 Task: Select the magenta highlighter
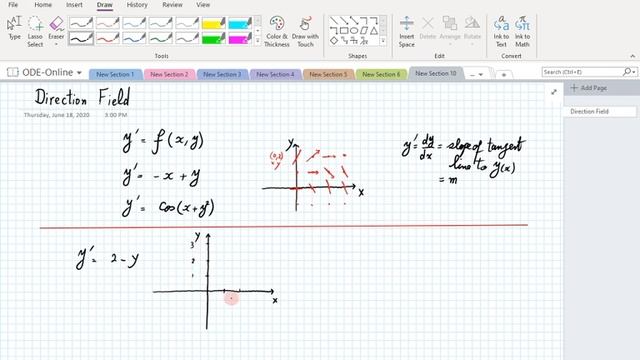[240, 38]
